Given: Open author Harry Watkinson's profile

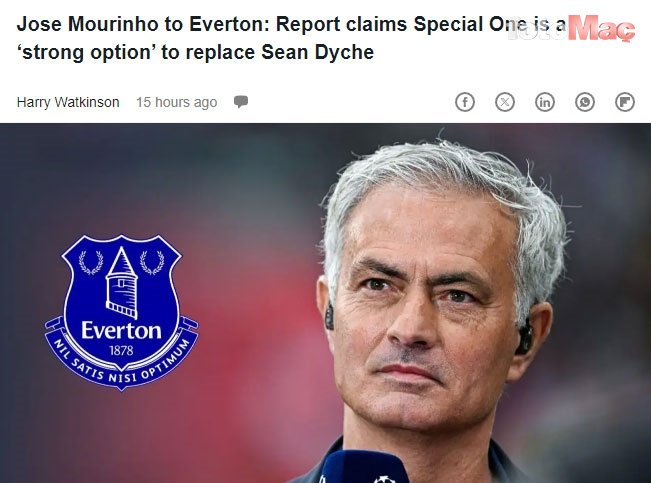Looking at the screenshot, I should (68, 102).
